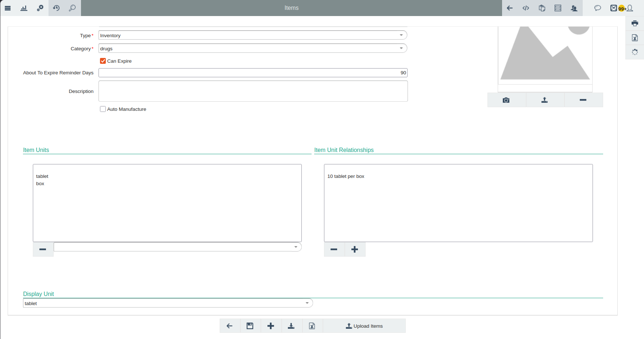Remove selected item unit with minus
The width and height of the screenshot is (644, 339).
[x=43, y=249]
